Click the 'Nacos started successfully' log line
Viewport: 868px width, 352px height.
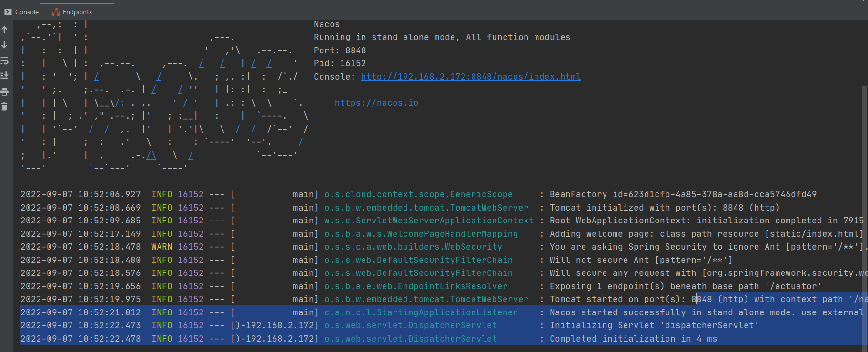705,312
